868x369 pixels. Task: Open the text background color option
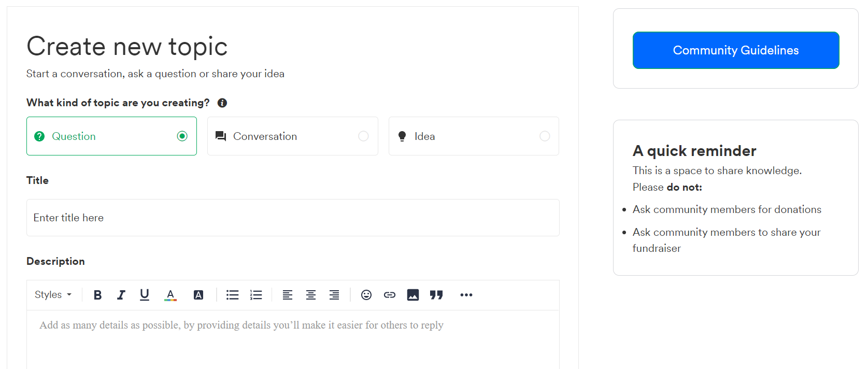(198, 295)
